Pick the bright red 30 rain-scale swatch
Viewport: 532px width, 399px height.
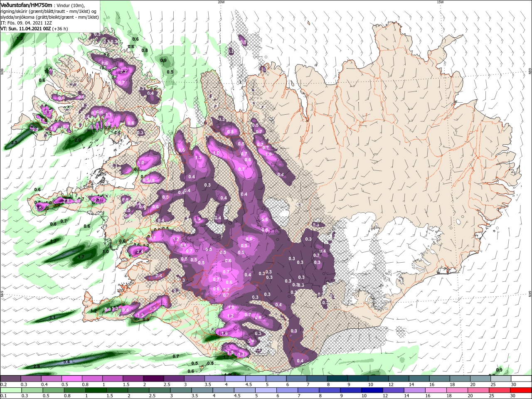point(521,390)
